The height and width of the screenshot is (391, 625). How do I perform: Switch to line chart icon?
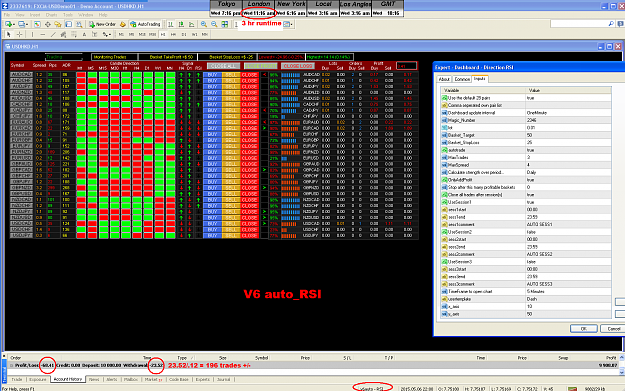(192, 24)
